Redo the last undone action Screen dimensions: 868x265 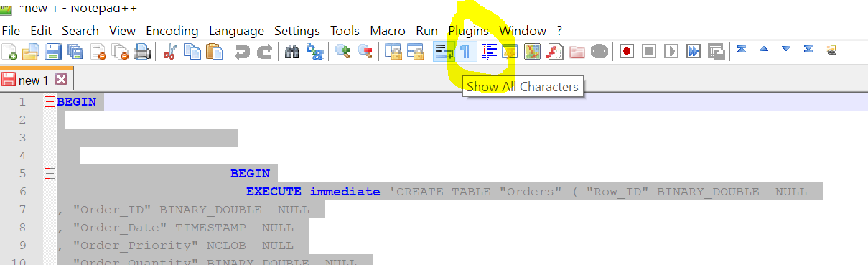264,52
